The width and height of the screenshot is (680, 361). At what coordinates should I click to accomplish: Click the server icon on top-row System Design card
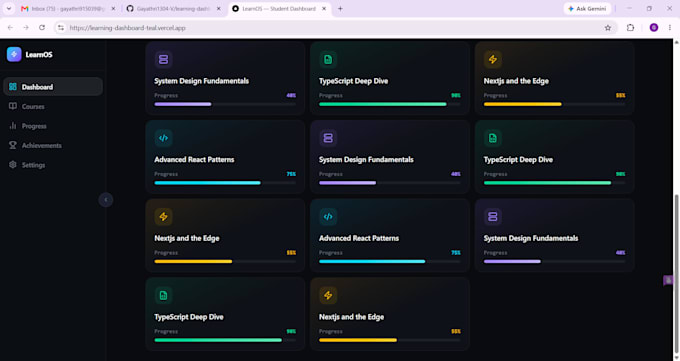point(163,59)
